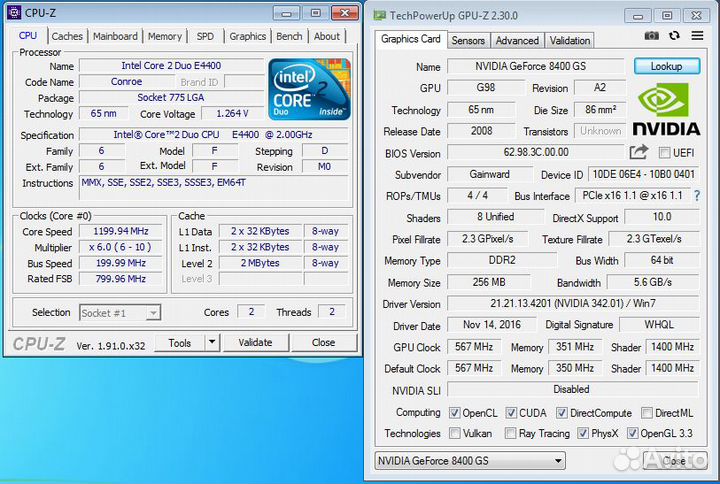Click the Memory Type value DDR2

502,260
